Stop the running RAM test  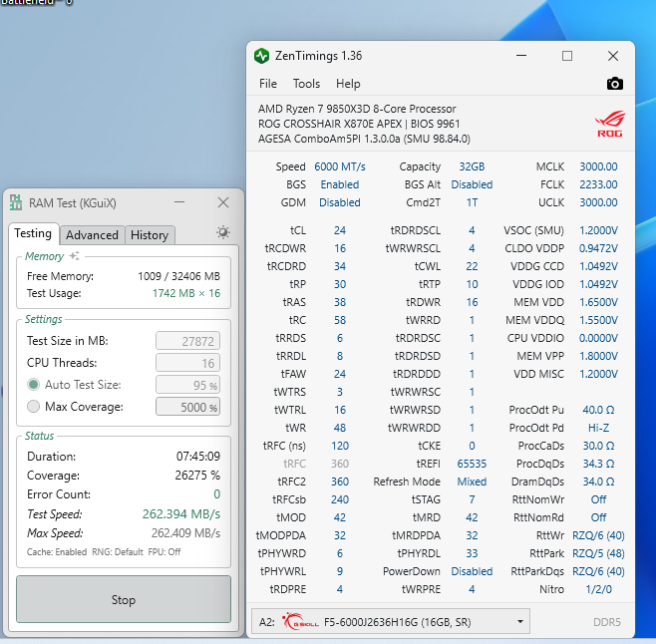coord(124,599)
